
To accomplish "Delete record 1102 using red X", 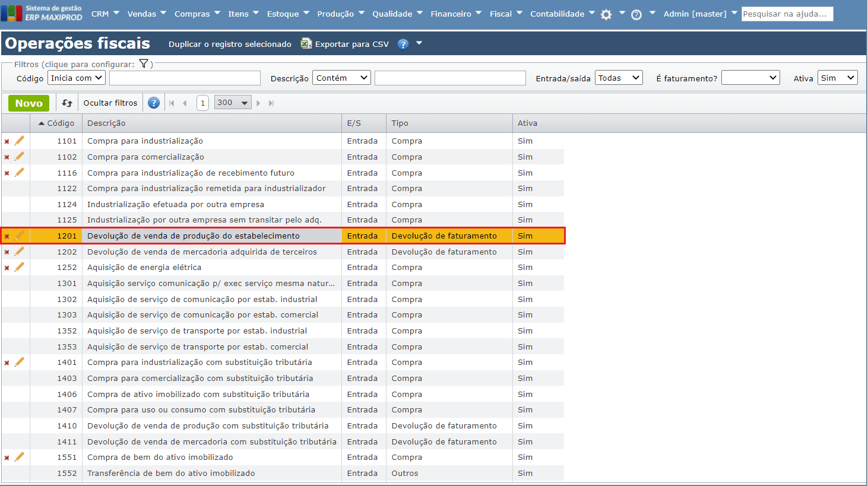I will point(7,157).
